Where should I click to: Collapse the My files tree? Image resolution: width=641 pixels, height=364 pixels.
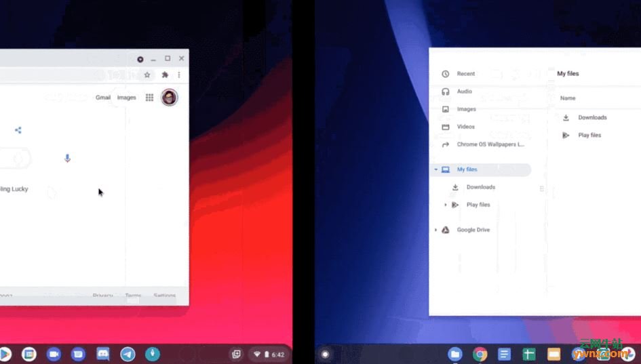(x=435, y=169)
